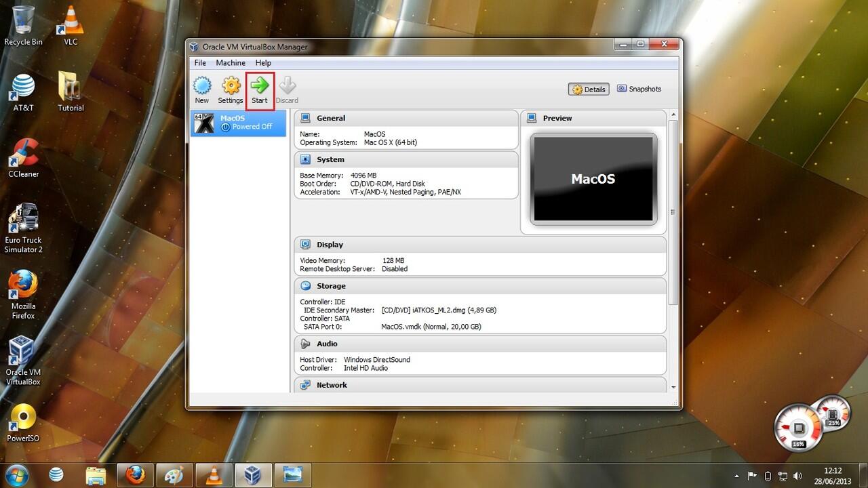Select the VLC desktop shortcut
This screenshot has height=488, width=868.
(x=71, y=26)
